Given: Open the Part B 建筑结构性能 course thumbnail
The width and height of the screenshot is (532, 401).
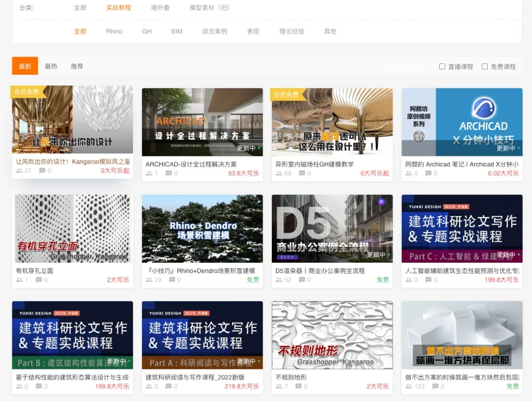Looking at the screenshot, I should click(x=72, y=335).
